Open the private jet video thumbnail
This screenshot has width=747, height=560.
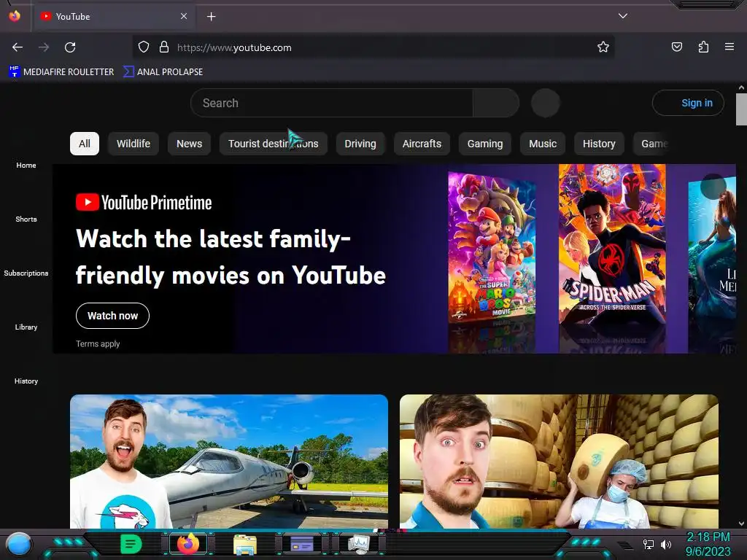click(x=229, y=461)
